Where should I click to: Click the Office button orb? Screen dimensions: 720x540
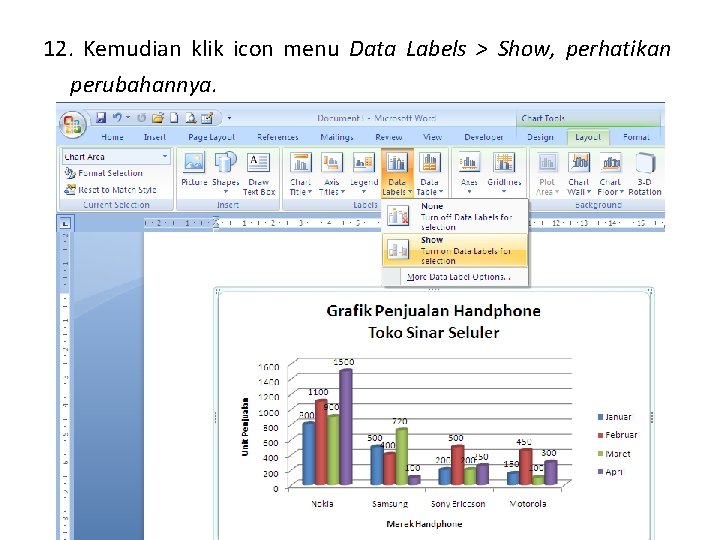[x=73, y=124]
